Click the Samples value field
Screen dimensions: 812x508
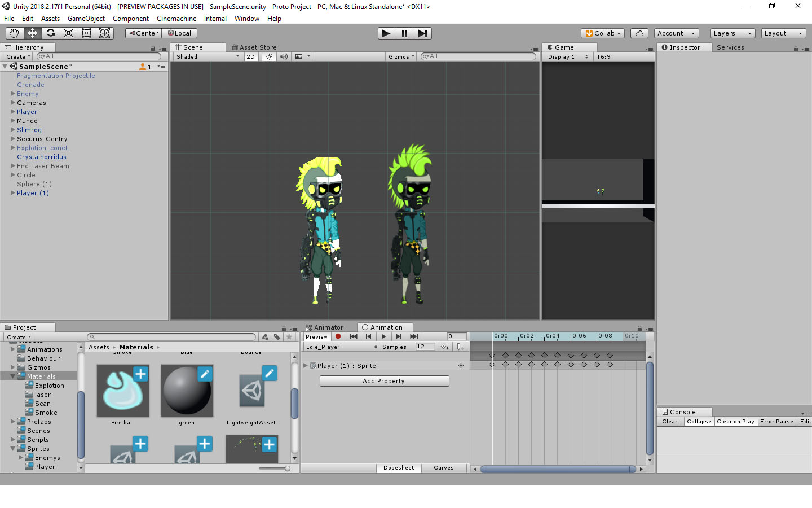coord(425,347)
